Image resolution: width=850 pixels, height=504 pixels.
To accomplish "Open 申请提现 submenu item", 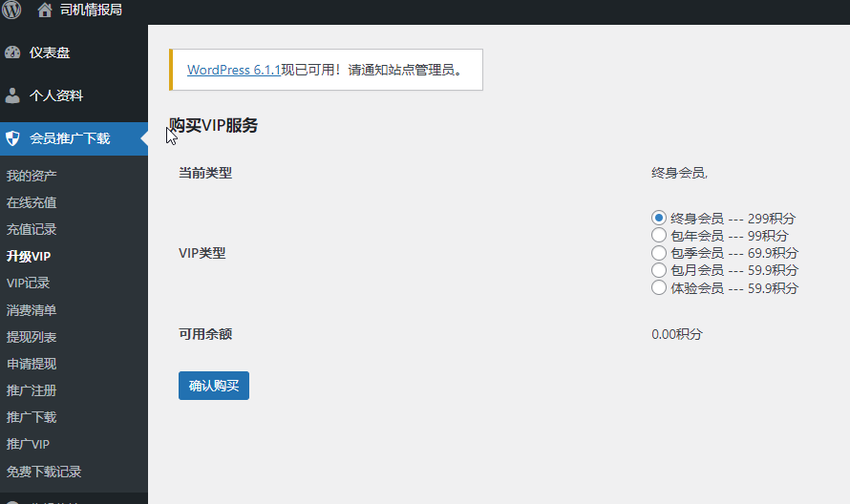I will click(x=32, y=364).
